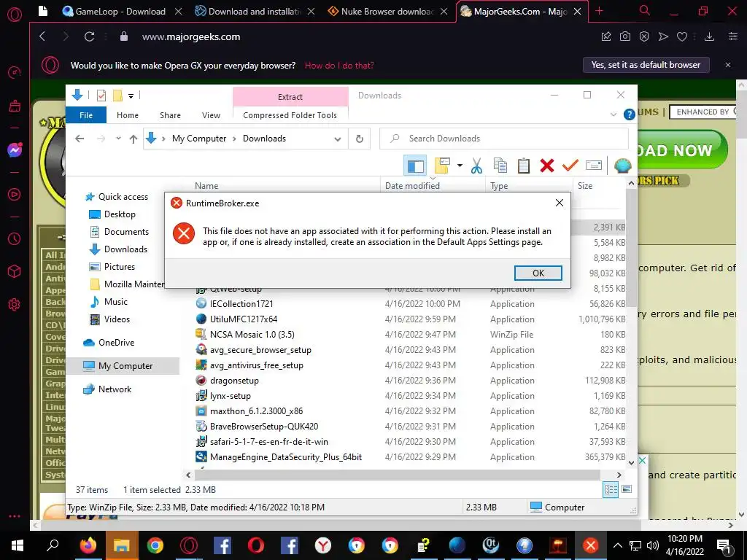Switch to the Nuke Browser download tab
This screenshot has width=747, height=560.
point(387,12)
